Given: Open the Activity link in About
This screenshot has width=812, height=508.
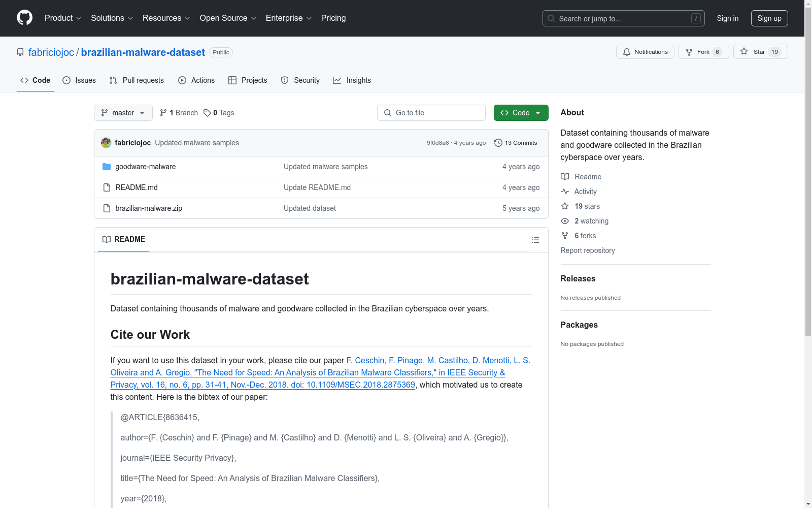Looking at the screenshot, I should pos(579,192).
